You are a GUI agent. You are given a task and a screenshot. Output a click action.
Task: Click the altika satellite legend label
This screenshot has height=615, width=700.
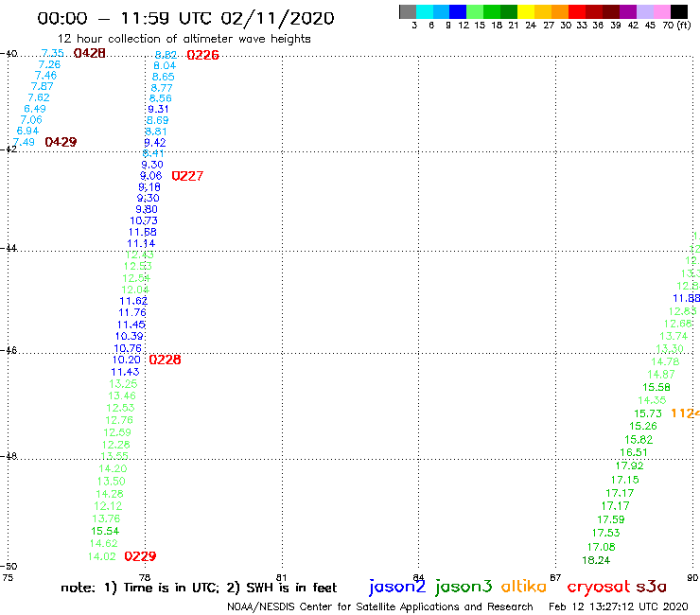coord(524,587)
